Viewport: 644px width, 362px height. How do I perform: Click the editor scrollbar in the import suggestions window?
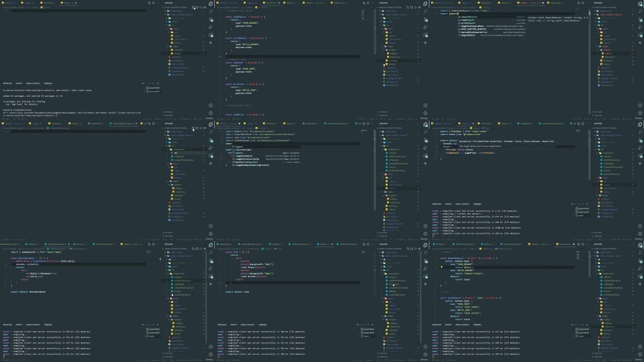(374, 169)
